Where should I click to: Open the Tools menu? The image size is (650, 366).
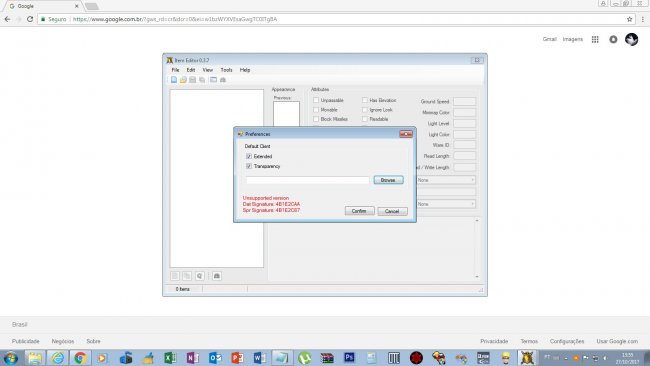(226, 70)
